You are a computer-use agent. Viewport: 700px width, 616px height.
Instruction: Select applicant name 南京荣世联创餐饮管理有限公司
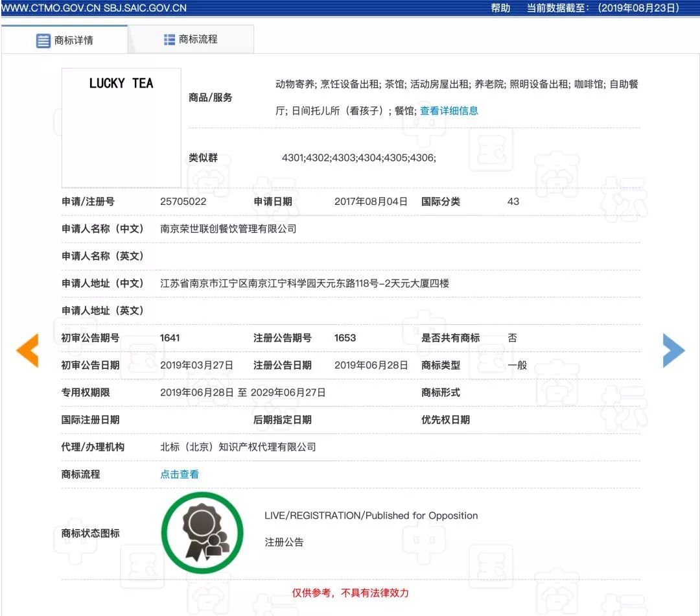pos(228,229)
